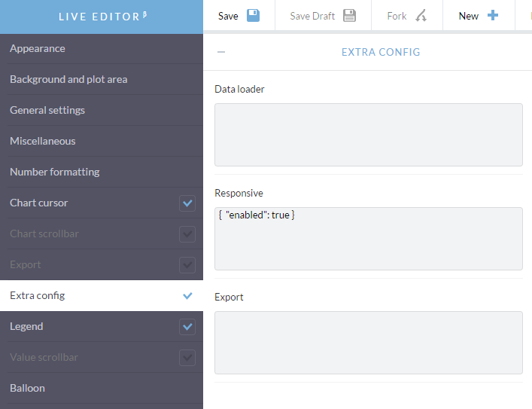Viewport: 532px width, 409px height.
Task: Enable the Chart scrollbar checkbox
Action: pyautogui.click(x=187, y=234)
